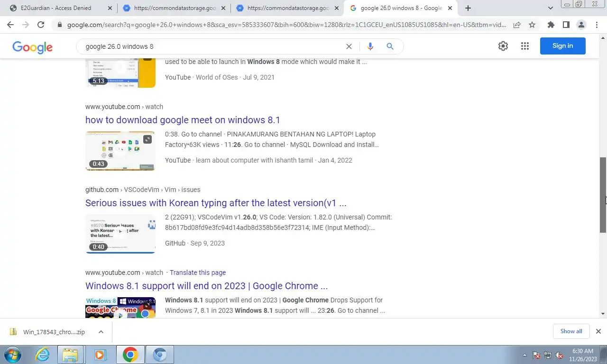
Task: Close the E2Guardian tab
Action: (110, 8)
